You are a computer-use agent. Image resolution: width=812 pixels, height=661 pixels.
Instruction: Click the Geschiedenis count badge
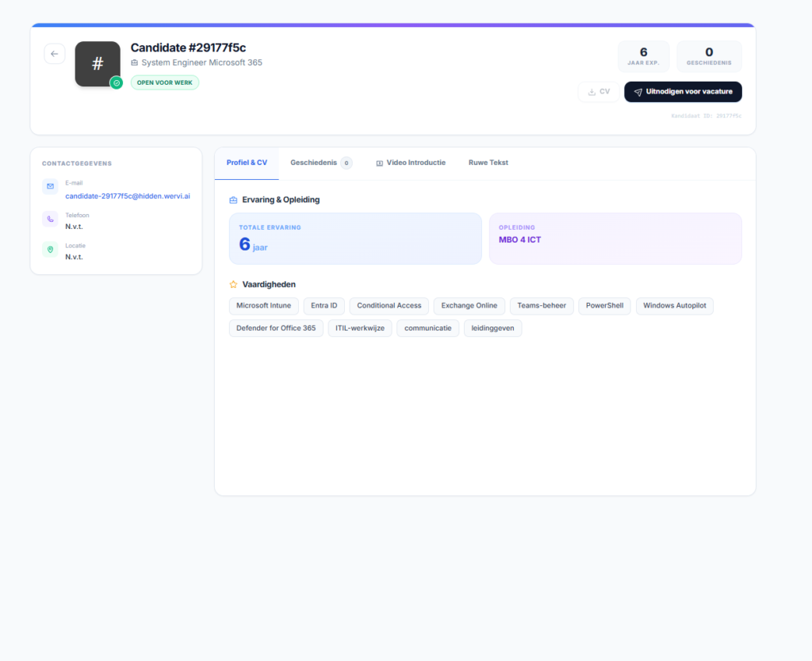(x=347, y=163)
